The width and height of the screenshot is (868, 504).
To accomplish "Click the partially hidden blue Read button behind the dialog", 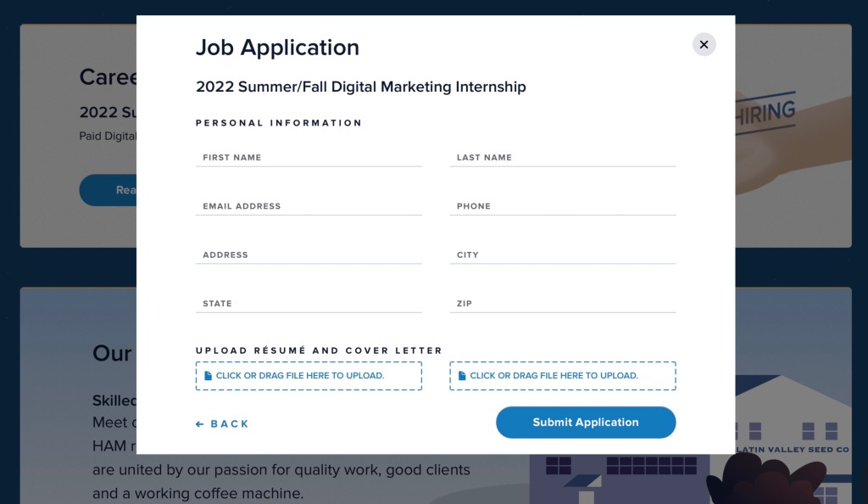I will pyautogui.click(x=108, y=190).
